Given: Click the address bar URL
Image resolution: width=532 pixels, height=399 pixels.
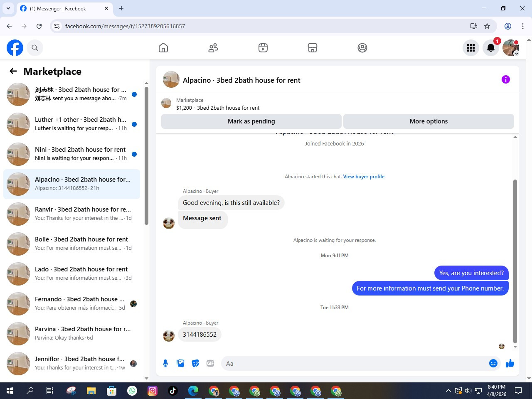Looking at the screenshot, I should pyautogui.click(x=125, y=26).
